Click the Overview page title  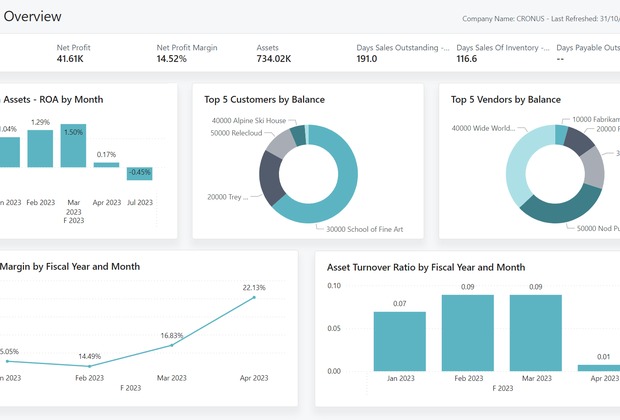[32, 16]
